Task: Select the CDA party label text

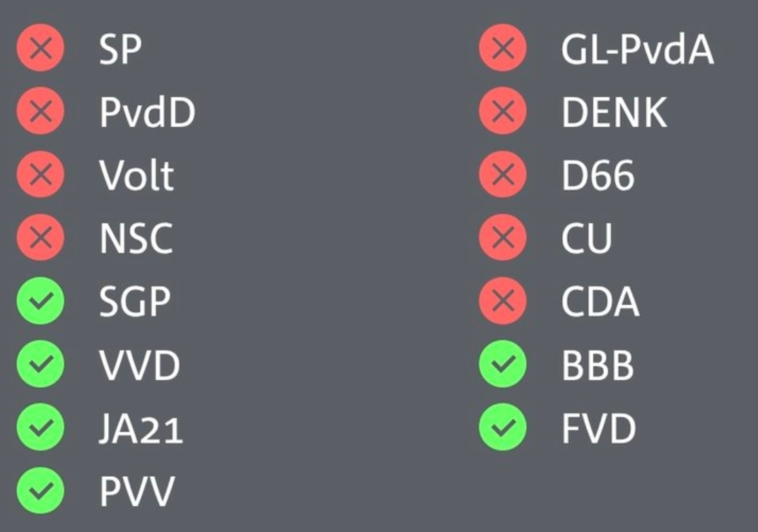Action: (600, 302)
